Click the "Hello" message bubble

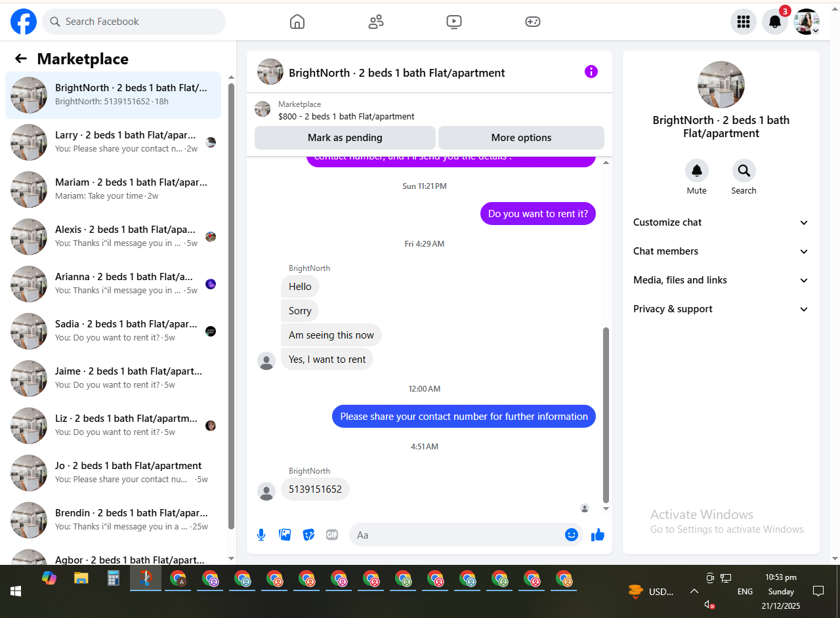(300, 287)
